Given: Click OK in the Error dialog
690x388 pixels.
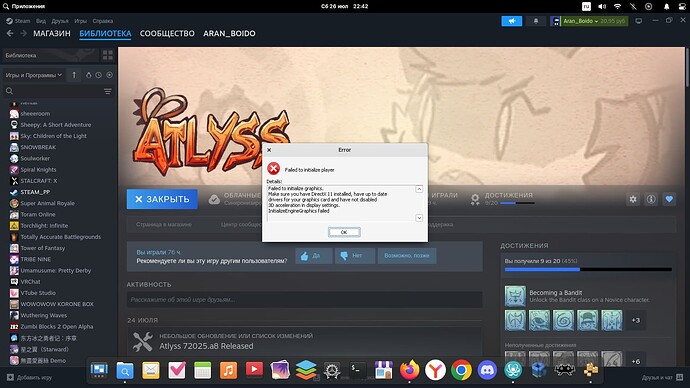Looking at the screenshot, I should (x=344, y=232).
